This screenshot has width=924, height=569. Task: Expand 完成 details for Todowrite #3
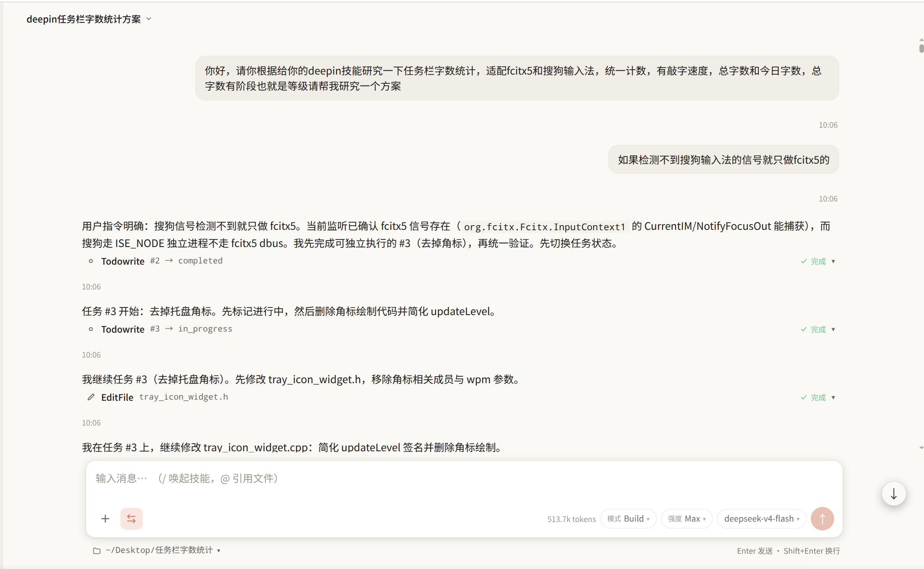click(818, 329)
